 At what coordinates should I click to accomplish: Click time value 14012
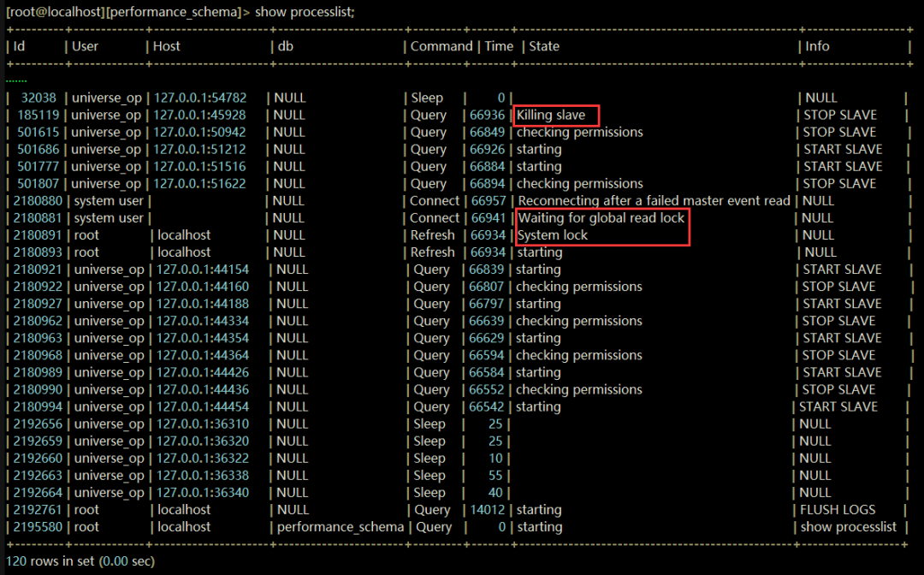487,510
